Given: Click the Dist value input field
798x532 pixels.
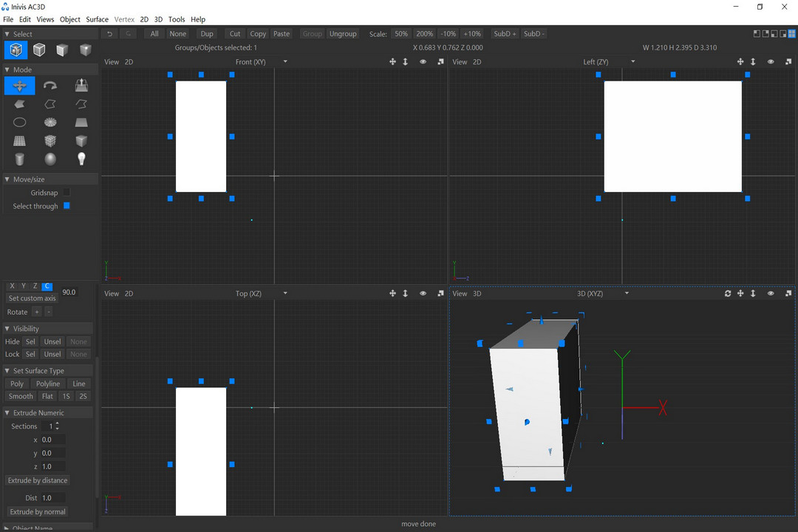Looking at the screenshot, I should pos(52,498).
